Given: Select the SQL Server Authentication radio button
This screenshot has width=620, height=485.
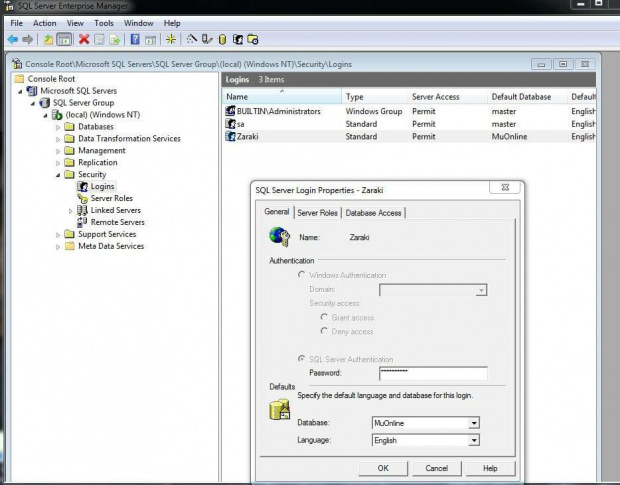Looking at the screenshot, I should [x=302, y=359].
